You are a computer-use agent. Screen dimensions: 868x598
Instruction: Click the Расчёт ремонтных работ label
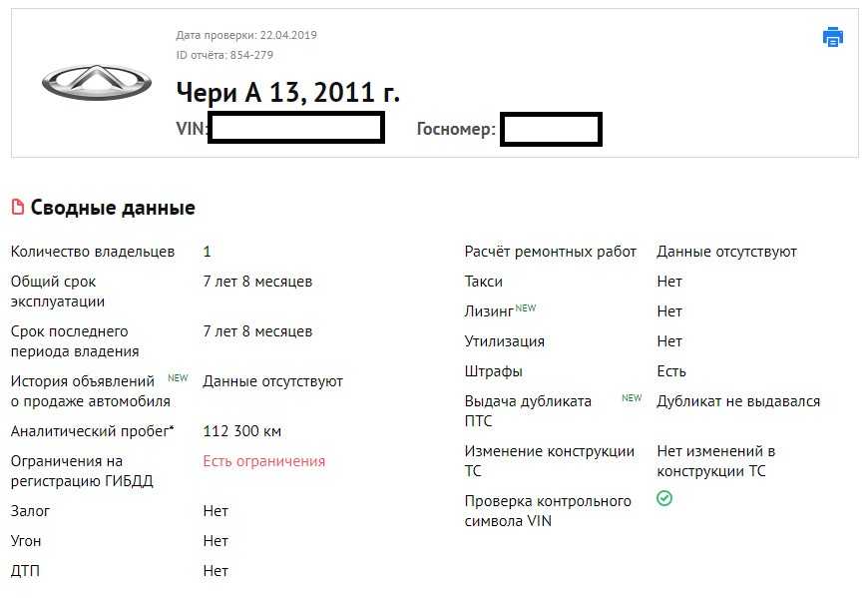[x=550, y=252]
